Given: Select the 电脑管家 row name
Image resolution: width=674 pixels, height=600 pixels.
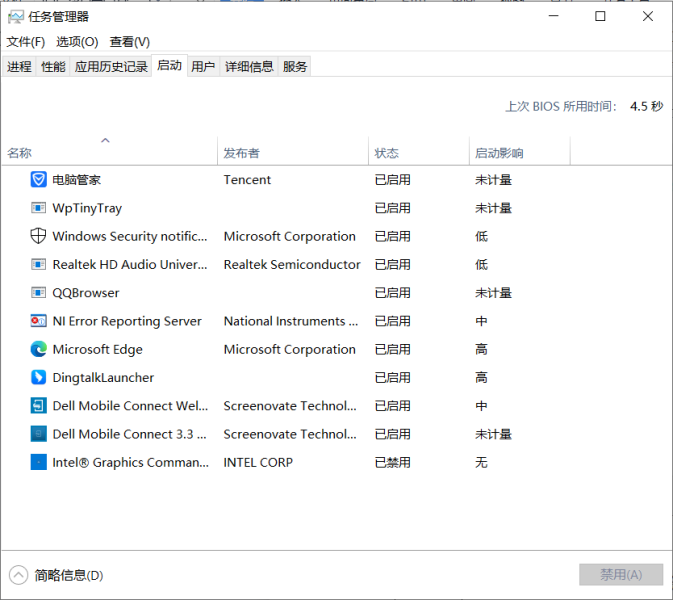Looking at the screenshot, I should click(77, 180).
